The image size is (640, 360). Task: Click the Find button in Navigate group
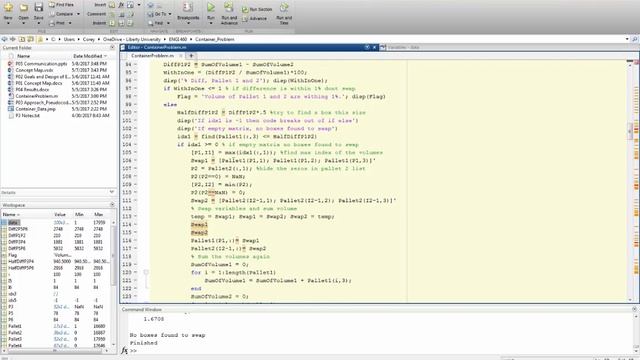[158, 23]
